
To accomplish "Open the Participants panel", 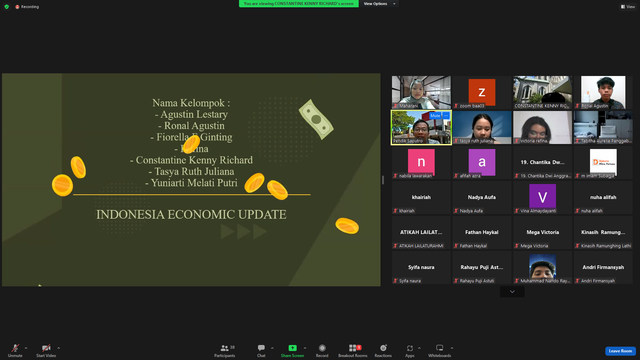I will click(224, 350).
